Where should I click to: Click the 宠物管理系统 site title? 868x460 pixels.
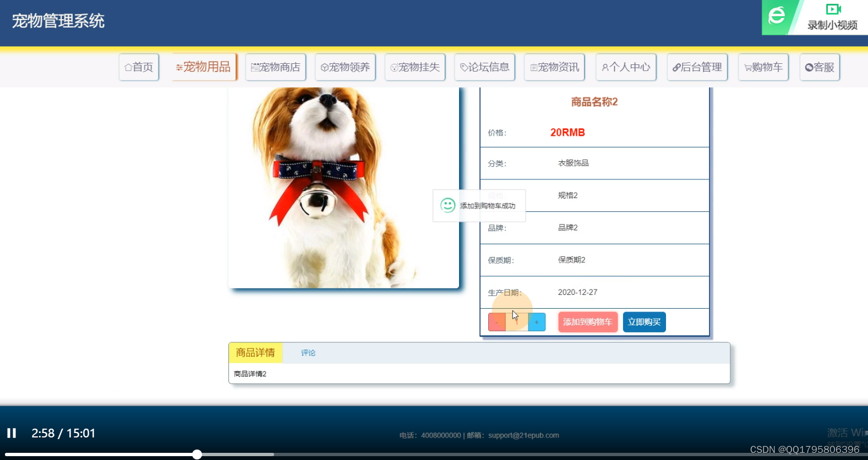tap(58, 21)
